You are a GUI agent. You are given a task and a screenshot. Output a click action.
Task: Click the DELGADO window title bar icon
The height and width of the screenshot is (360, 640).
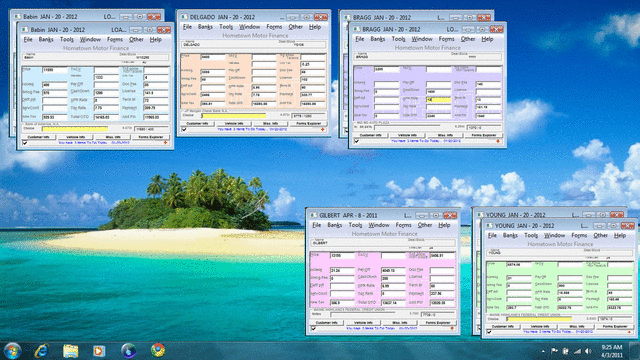pyautogui.click(x=184, y=17)
